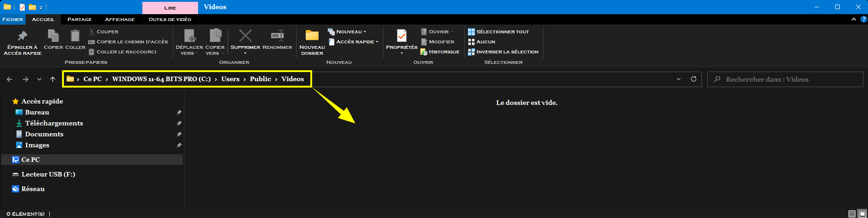Screen dimensions: 868x218
Task: Open Propriétés of the folder
Action: click(x=402, y=39)
